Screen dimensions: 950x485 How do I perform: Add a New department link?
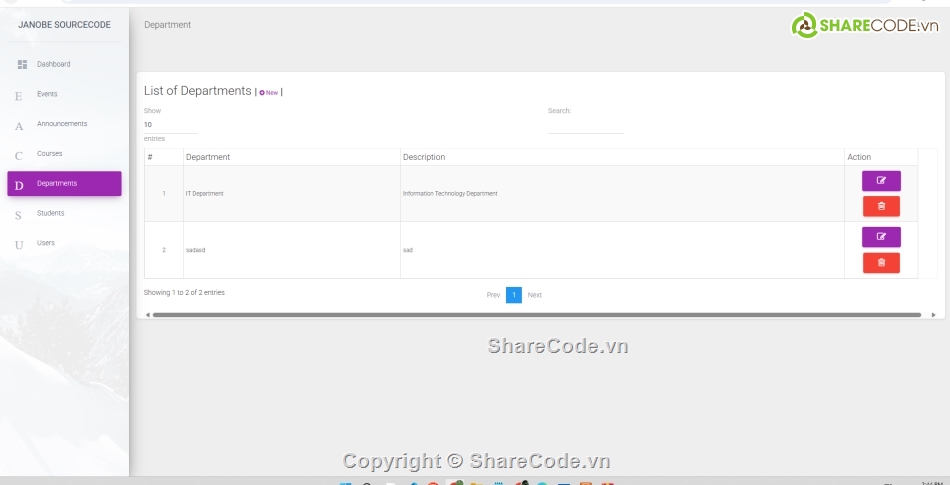tap(269, 92)
